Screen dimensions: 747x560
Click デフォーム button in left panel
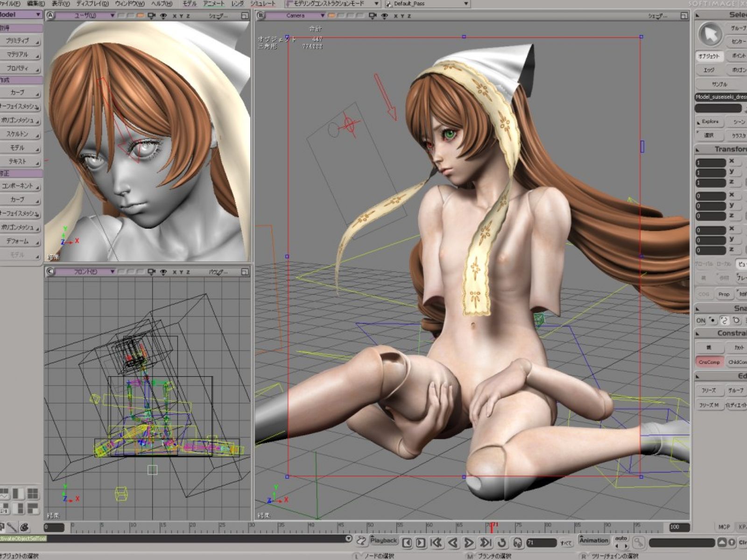tap(20, 241)
